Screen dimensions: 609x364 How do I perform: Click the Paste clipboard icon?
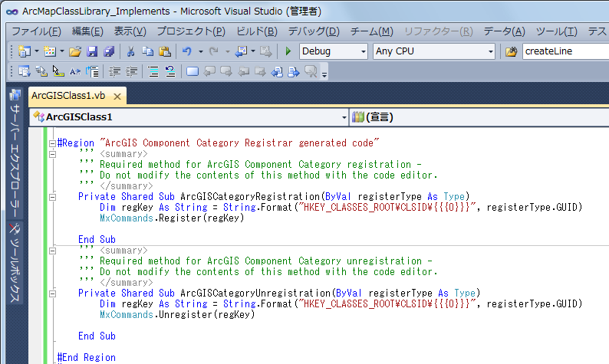(x=165, y=51)
